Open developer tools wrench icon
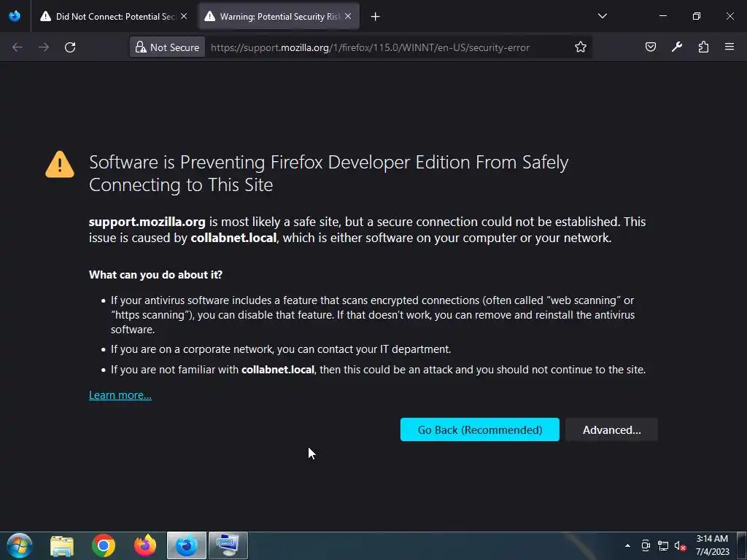The width and height of the screenshot is (747, 560). click(677, 47)
